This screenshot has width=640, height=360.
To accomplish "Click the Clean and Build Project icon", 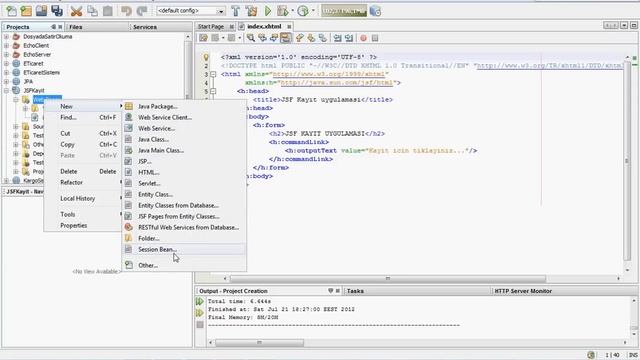I will (252, 11).
